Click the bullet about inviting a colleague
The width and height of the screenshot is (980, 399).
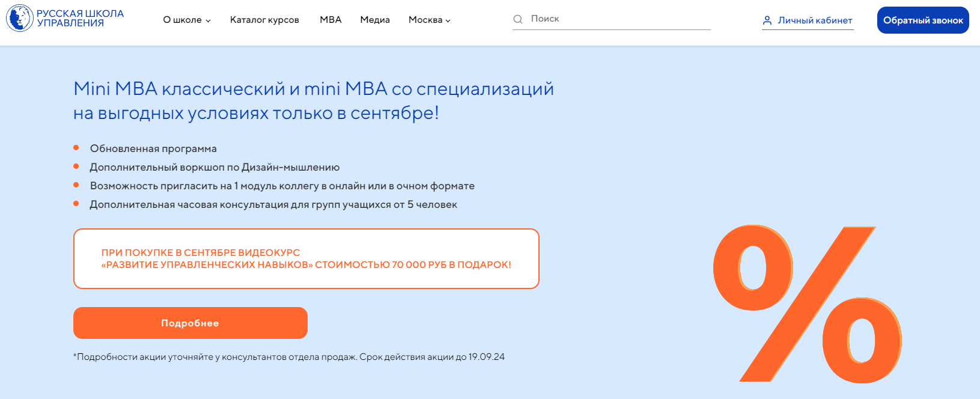tap(282, 186)
